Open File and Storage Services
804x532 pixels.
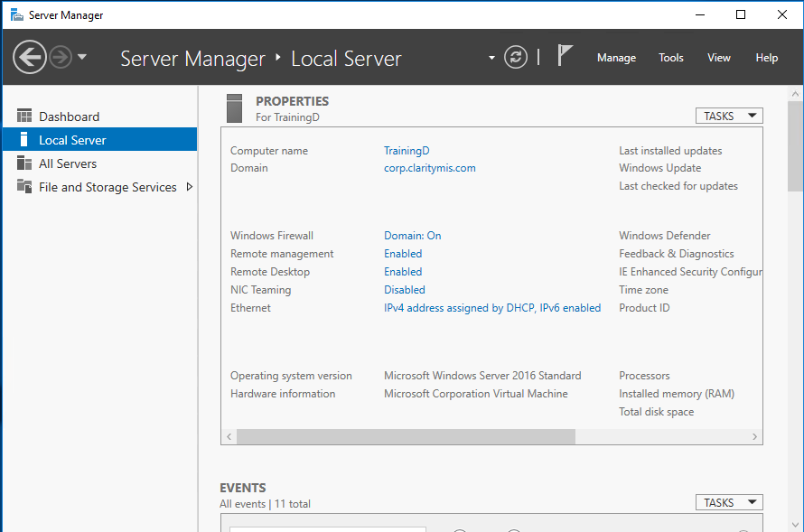click(100, 187)
